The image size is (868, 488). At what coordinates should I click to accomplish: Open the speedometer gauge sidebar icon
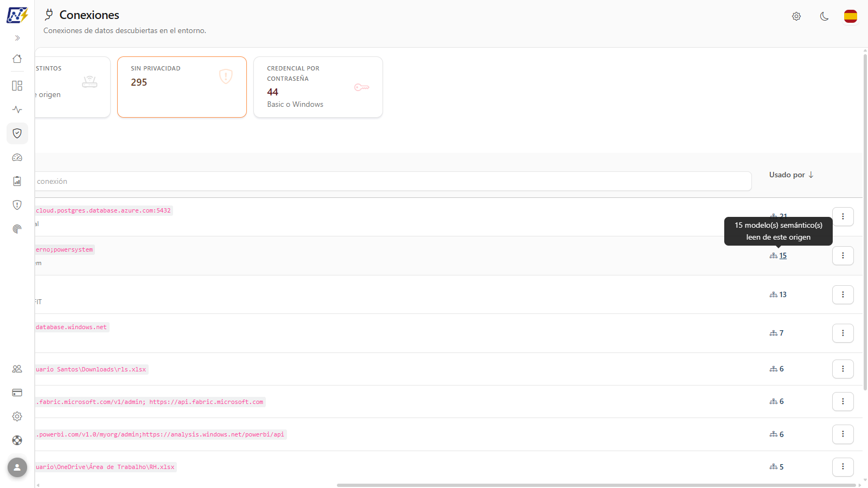pos(17,157)
